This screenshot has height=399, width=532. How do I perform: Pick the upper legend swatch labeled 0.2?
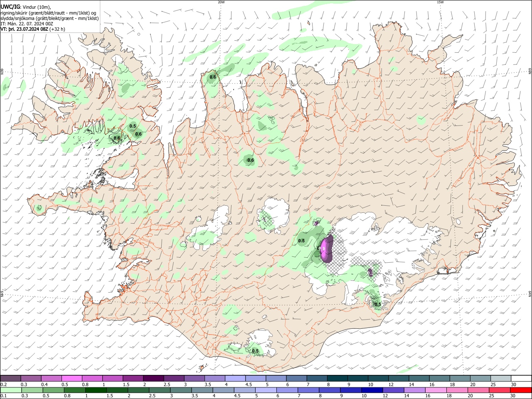point(10,378)
